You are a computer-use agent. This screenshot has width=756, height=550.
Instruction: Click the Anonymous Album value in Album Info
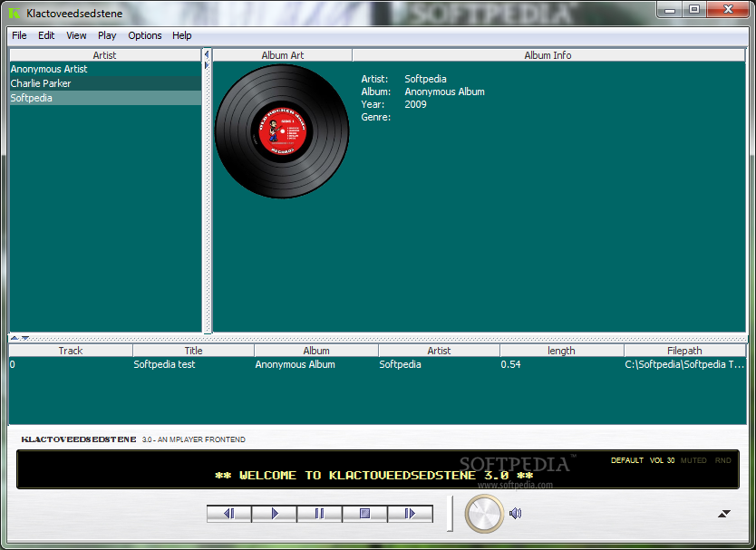point(444,92)
